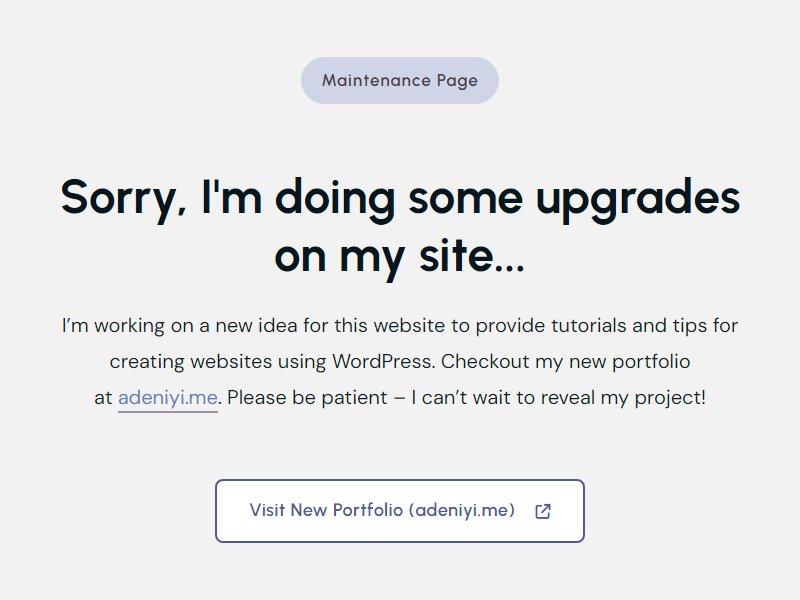Click the word "WordPress" in the paragraph
This screenshot has width=800, height=600.
(x=383, y=362)
